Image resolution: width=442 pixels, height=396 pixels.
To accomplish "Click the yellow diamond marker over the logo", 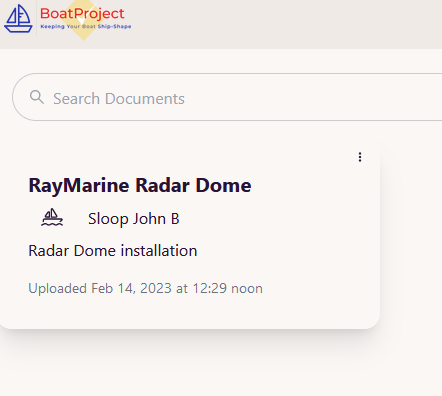I will click(x=83, y=19).
